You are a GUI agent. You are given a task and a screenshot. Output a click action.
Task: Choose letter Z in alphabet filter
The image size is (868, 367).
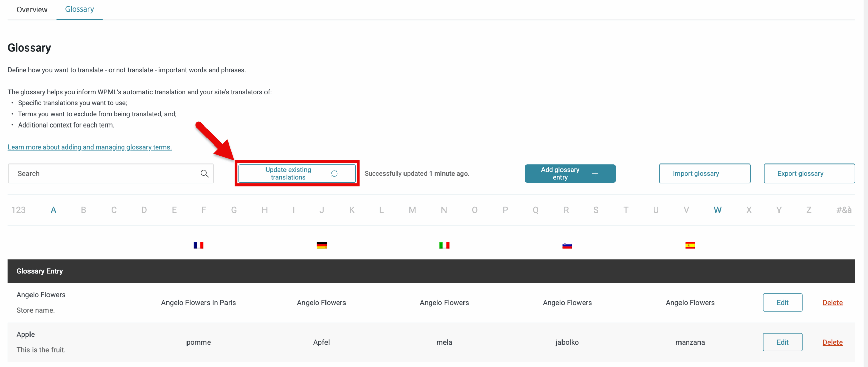click(x=809, y=210)
